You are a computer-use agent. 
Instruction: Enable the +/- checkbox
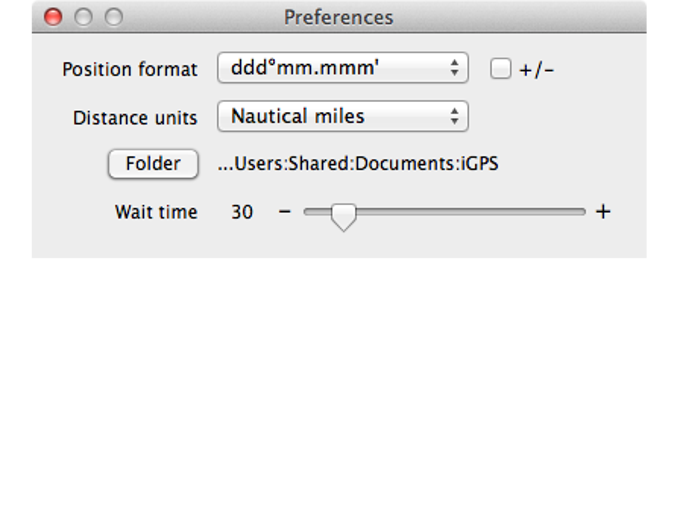tap(501, 69)
